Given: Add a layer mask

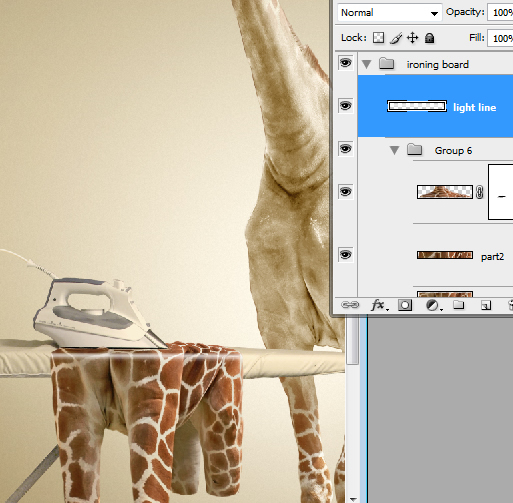Looking at the screenshot, I should click(405, 305).
